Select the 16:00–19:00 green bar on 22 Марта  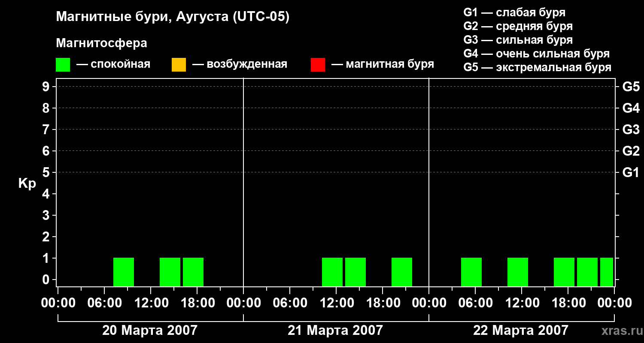pos(564,272)
